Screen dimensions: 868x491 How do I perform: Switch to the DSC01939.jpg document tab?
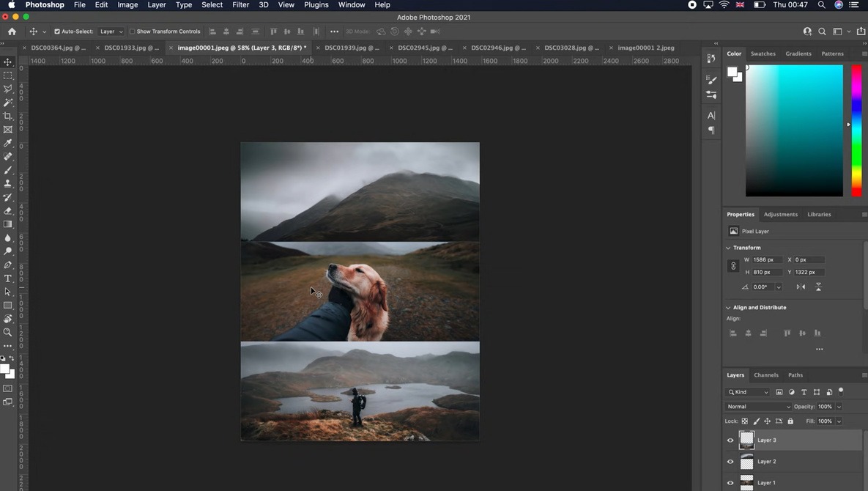click(350, 48)
